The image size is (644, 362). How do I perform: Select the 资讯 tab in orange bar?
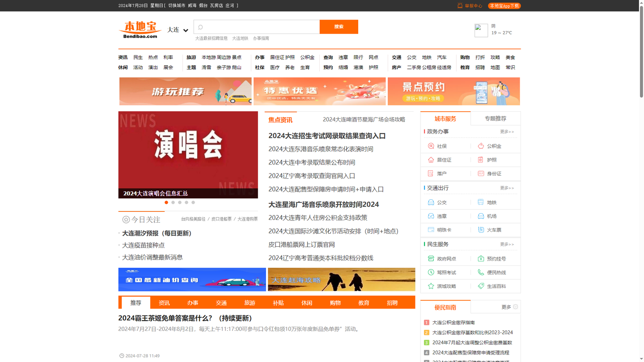(164, 303)
